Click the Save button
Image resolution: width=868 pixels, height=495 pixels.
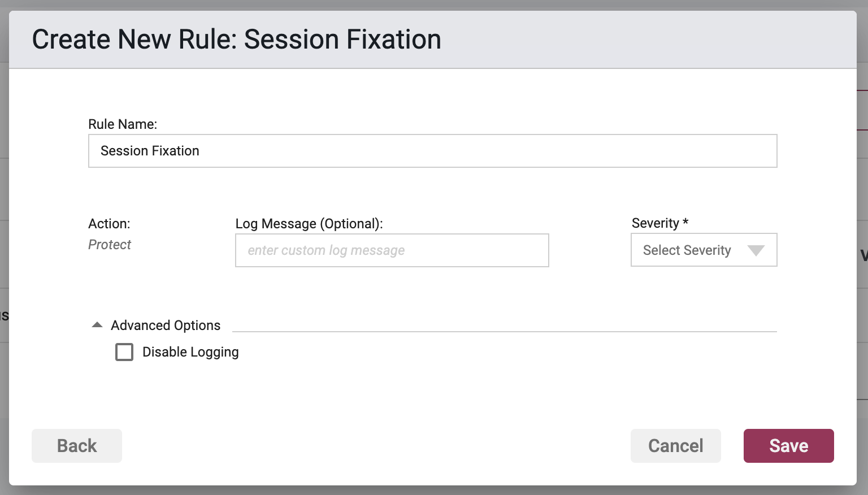[789, 446]
